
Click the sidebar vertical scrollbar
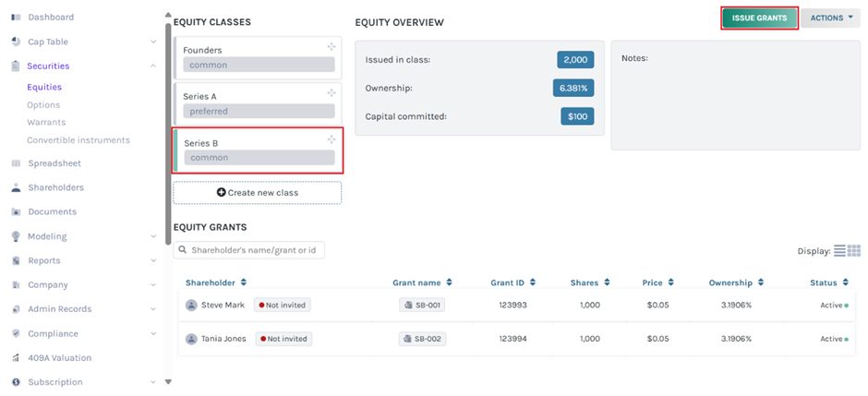[168, 133]
